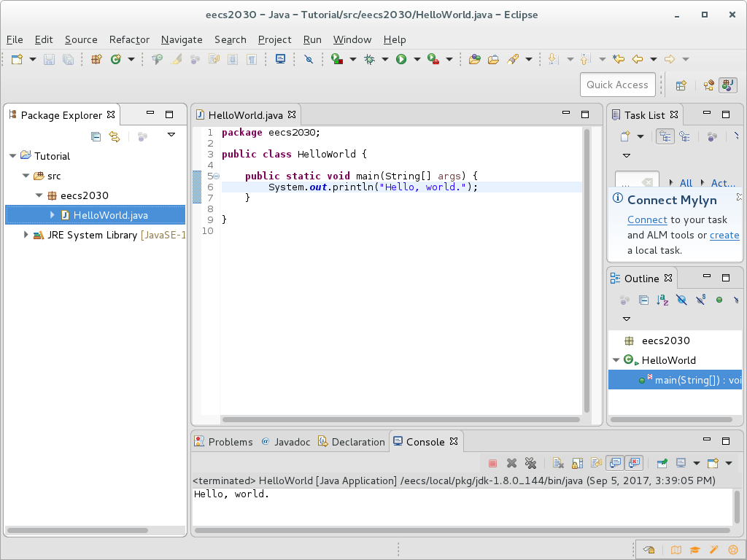
Task: Click the Save icon in main toolbar
Action: pyautogui.click(x=49, y=59)
